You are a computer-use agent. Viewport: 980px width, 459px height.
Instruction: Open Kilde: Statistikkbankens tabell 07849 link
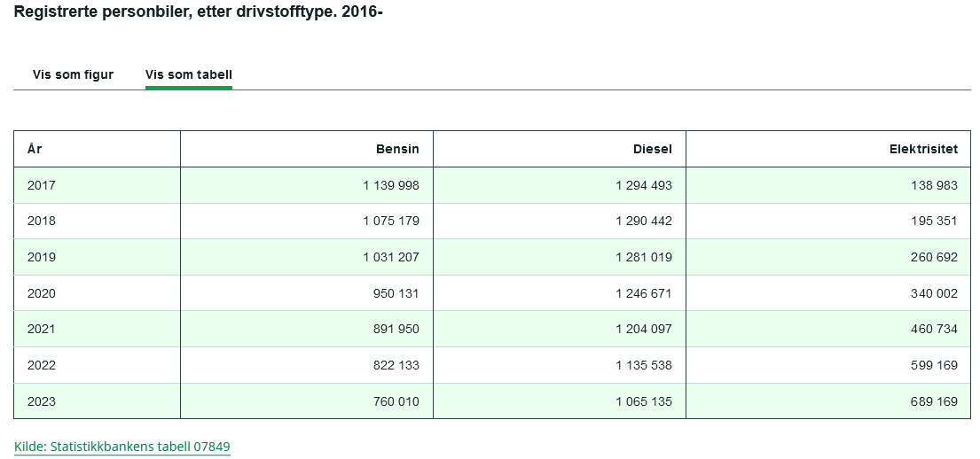122,447
